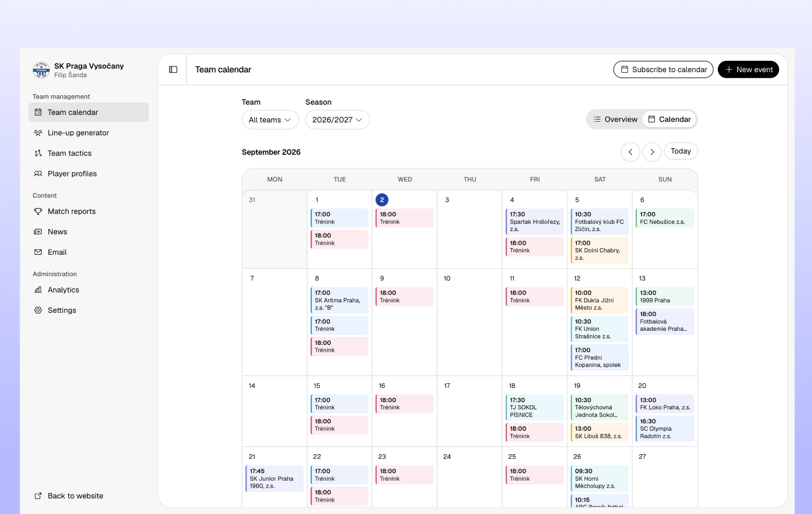Open 18:00 Trénink on Friday 11
The image size is (812, 514).
click(x=535, y=296)
